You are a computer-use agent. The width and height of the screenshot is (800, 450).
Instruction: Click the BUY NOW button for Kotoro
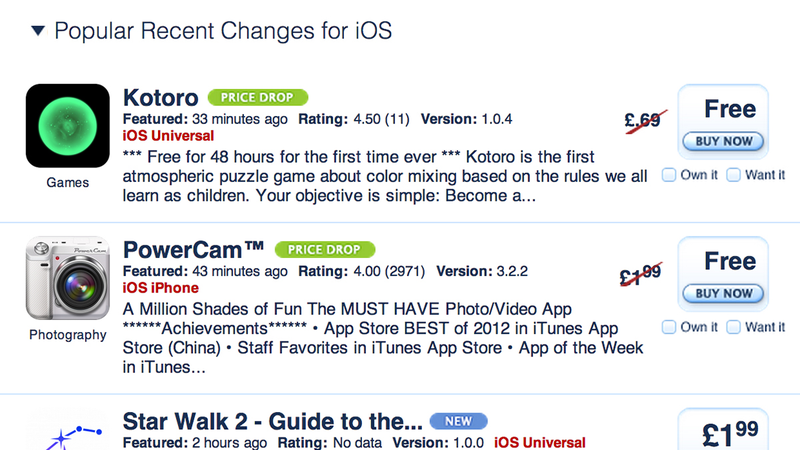[723, 141]
